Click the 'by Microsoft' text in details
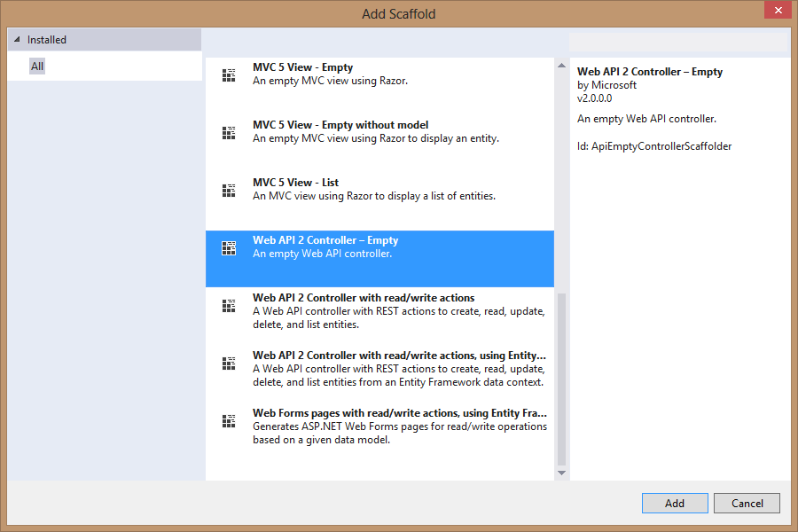The width and height of the screenshot is (798, 532). click(x=606, y=85)
